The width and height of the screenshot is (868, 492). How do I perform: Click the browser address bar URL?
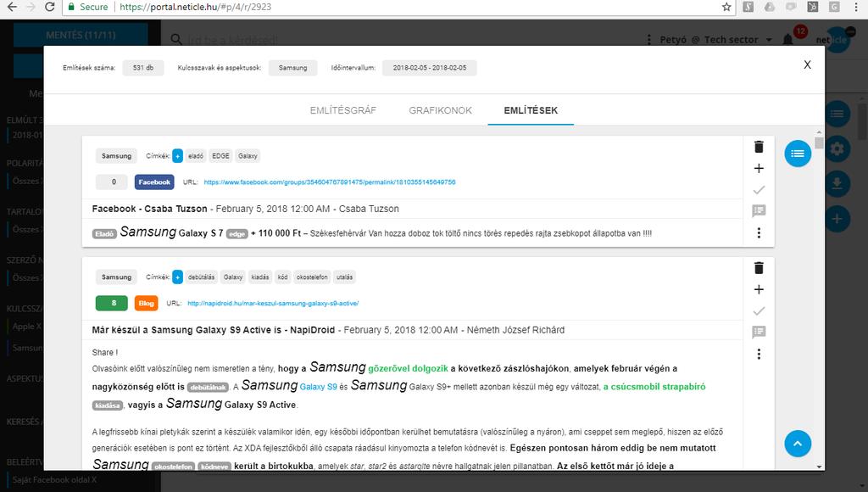pyautogui.click(x=196, y=7)
